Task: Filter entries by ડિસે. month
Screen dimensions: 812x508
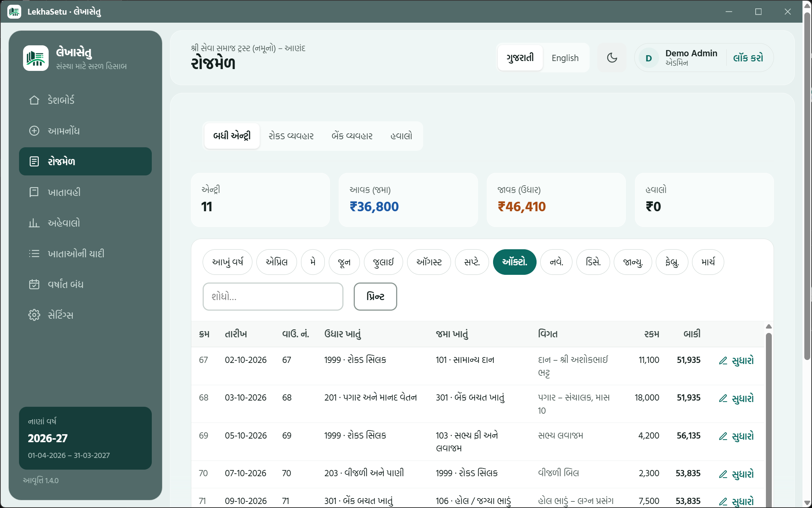Action: 593,262
